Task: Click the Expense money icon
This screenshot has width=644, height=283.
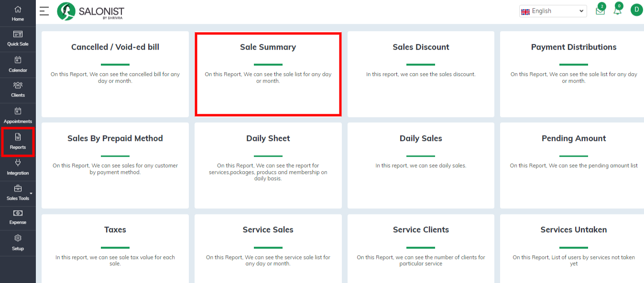Action: pos(18,213)
